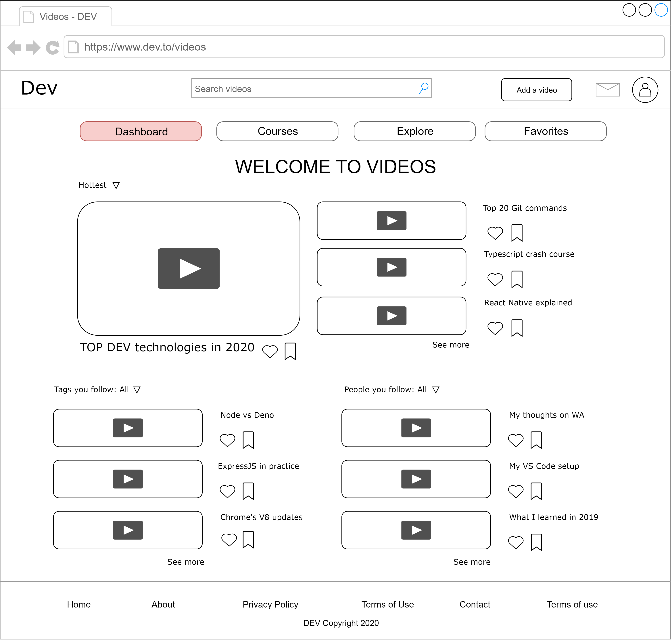Viewport: 672px width, 640px height.
Task: Expand the Hottest sort dropdown
Action: coord(116,186)
